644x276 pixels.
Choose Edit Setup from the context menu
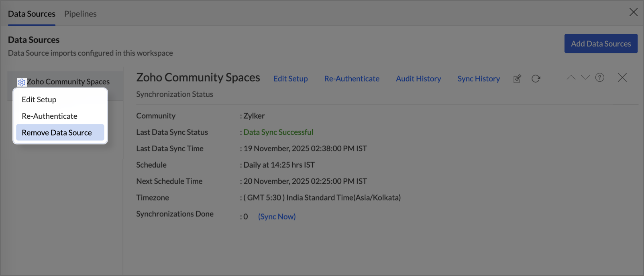[x=39, y=99]
